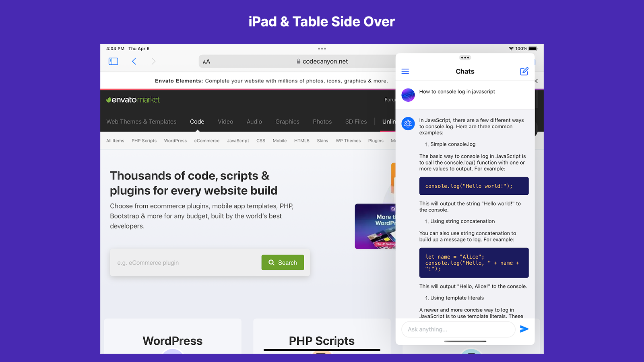Open the WordPress category link
The height and width of the screenshot is (362, 644).
175,141
